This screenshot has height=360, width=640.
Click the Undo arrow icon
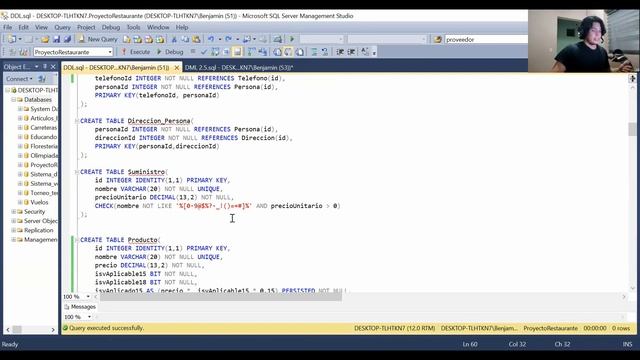(211, 39)
